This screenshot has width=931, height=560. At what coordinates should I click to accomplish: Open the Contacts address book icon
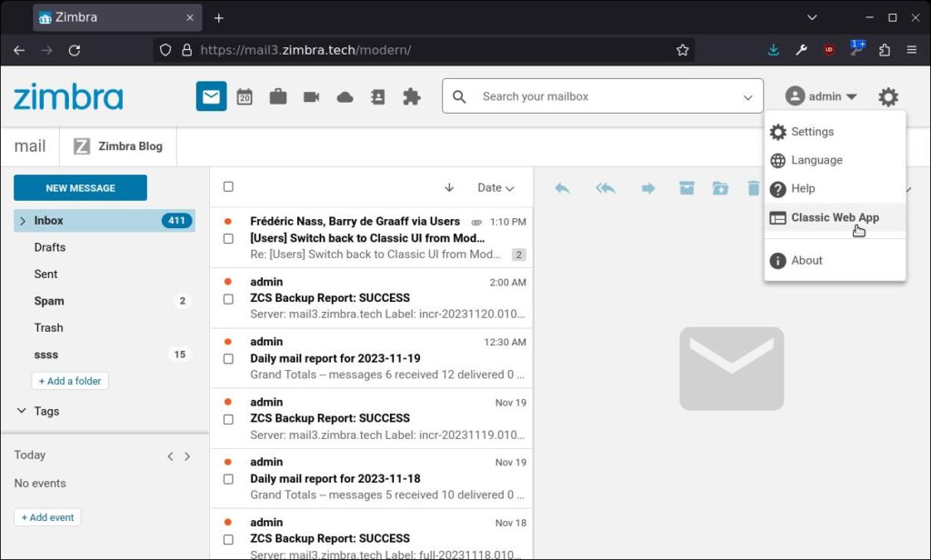click(x=377, y=95)
